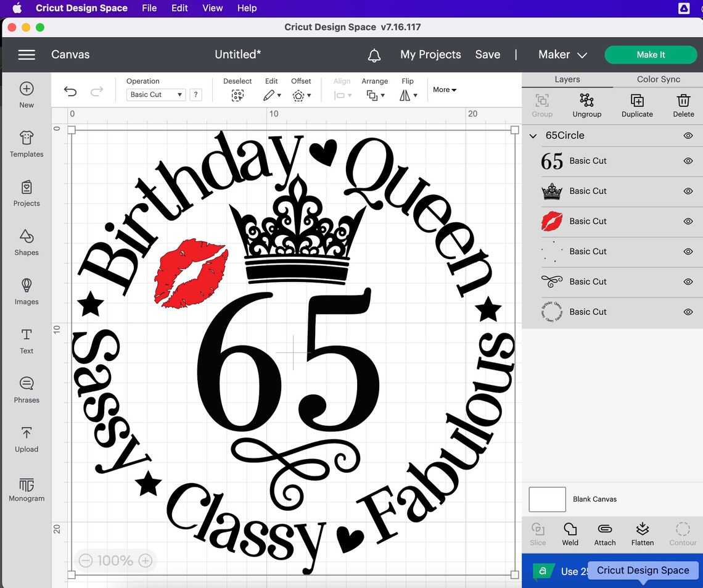
Task: Click the Flatten icon
Action: (x=642, y=533)
